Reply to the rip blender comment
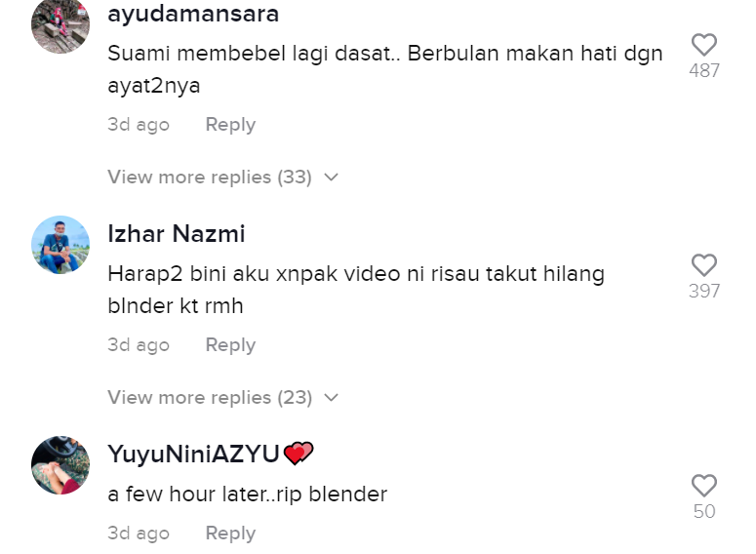The width and height of the screenshot is (756, 554). point(230,533)
